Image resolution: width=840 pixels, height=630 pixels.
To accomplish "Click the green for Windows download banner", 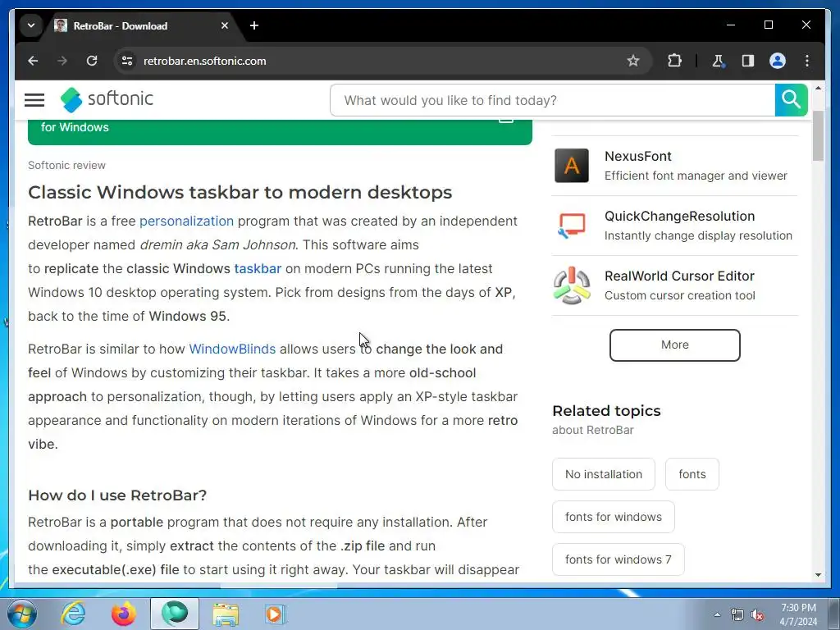I will click(x=280, y=132).
